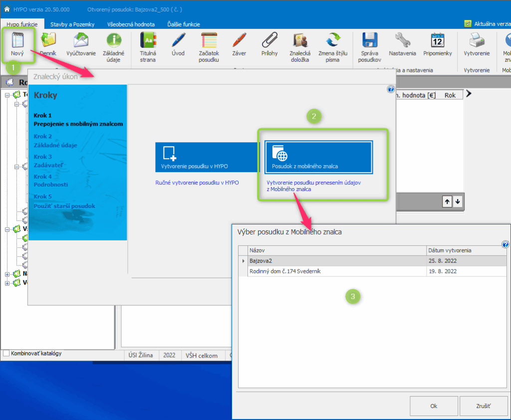Click the Nový notepad icon
Image resolution: width=511 pixels, height=420 pixels.
[x=18, y=41]
